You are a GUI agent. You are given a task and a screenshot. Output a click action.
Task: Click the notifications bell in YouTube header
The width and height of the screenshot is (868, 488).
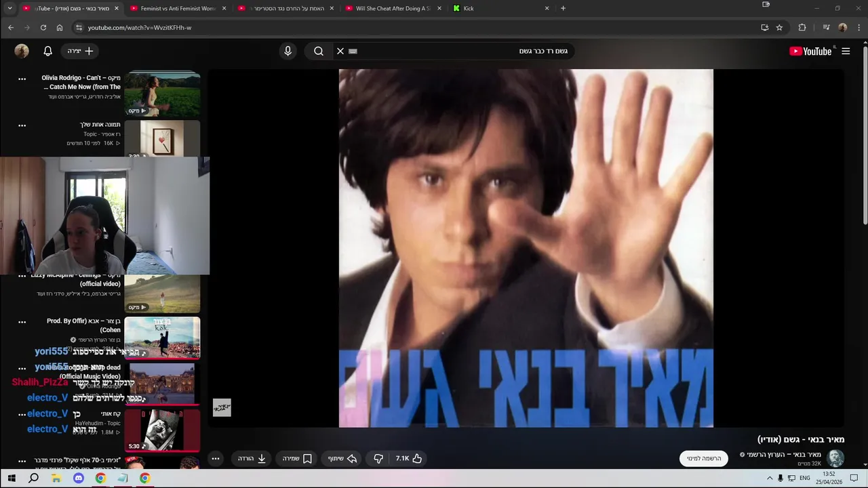click(x=48, y=51)
